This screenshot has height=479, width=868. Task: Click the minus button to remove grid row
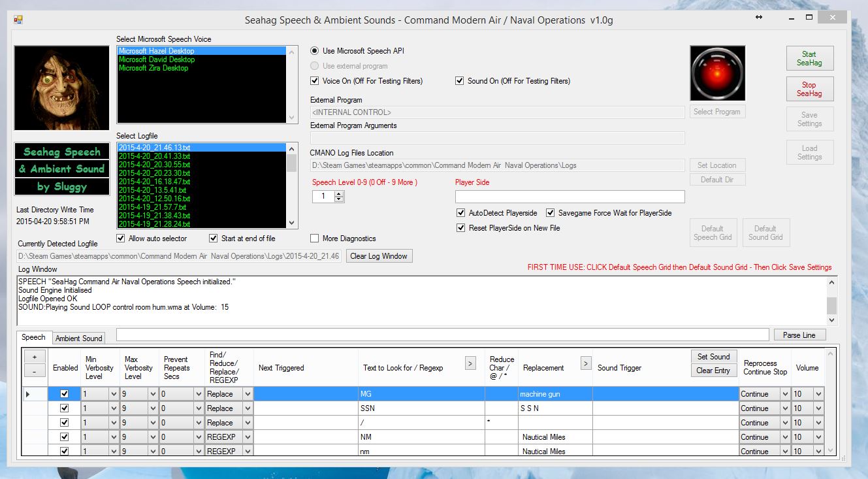35,371
